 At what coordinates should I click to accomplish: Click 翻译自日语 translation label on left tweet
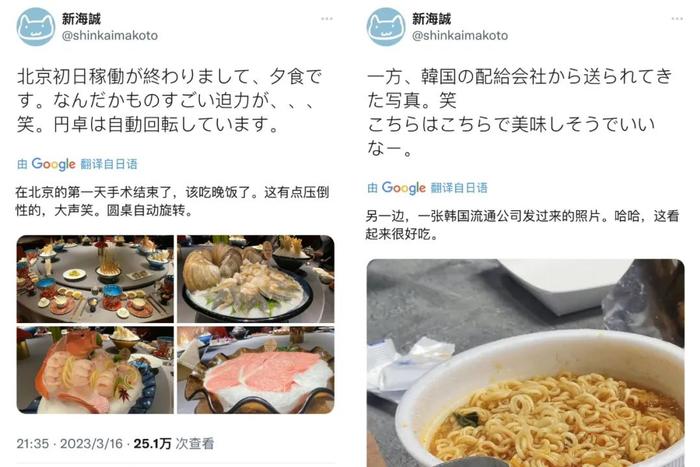[x=109, y=164]
